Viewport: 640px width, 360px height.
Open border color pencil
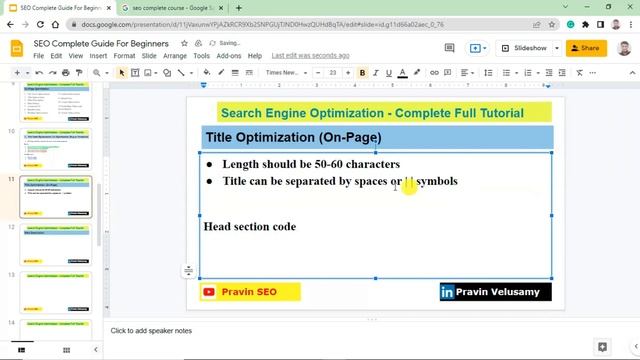(x=221, y=73)
